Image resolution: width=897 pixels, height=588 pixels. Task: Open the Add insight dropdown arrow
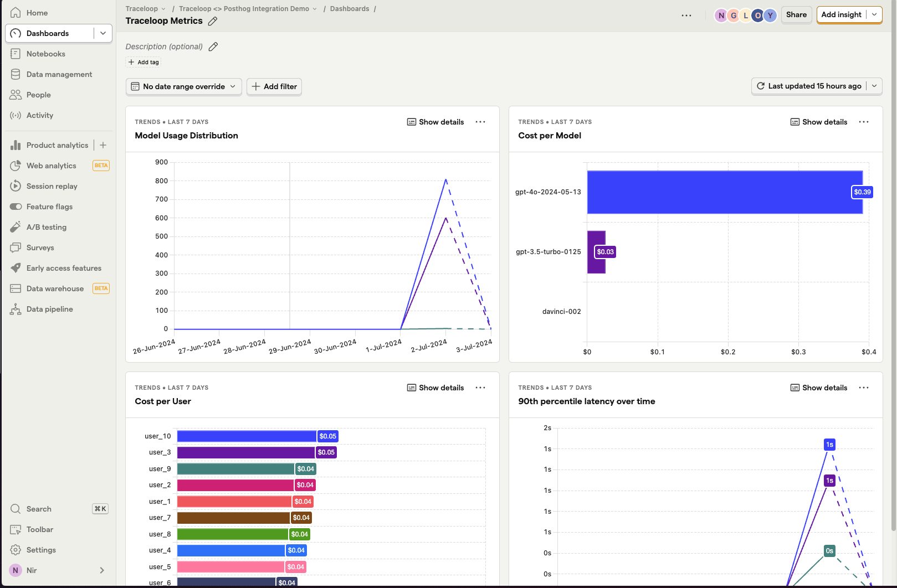(874, 14)
